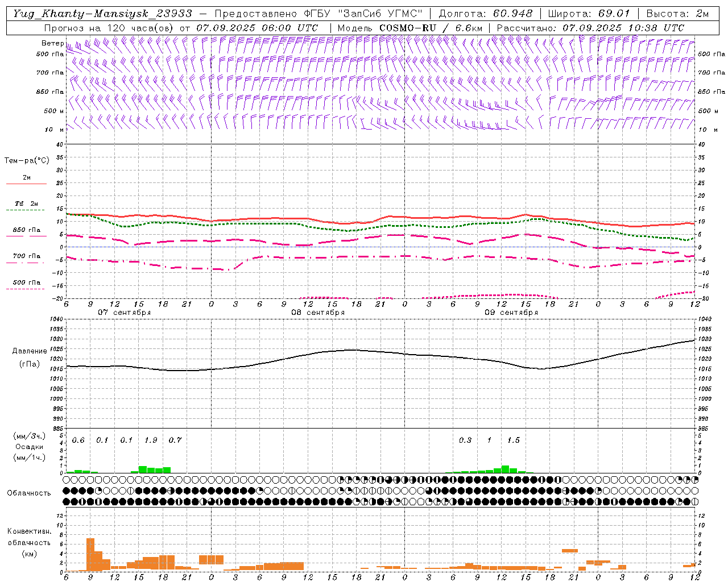This screenshot has width=728, height=582.
Task: Click the 0.6 precipitation total value
Action: click(x=78, y=440)
